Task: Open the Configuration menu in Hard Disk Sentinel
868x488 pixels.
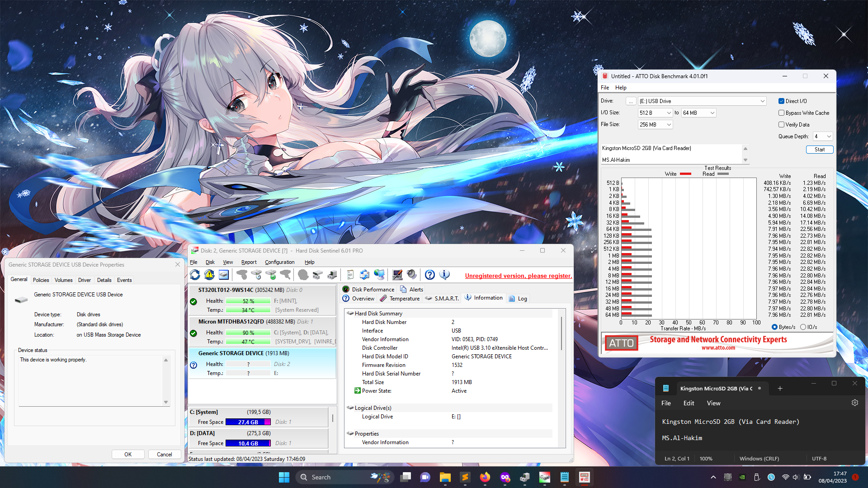Action: click(x=279, y=262)
